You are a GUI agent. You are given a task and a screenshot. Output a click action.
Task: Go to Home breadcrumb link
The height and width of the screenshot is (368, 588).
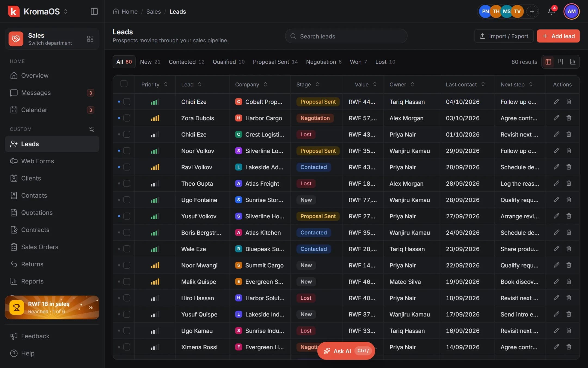pos(125,11)
